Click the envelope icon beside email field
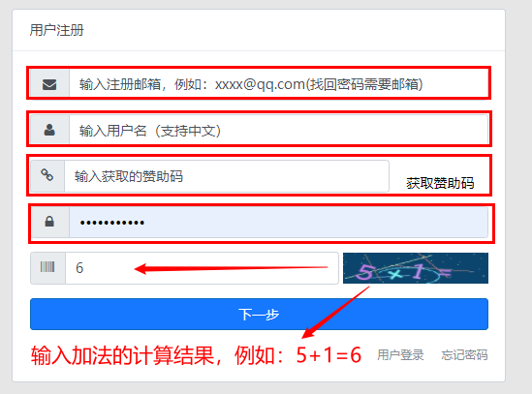The height and width of the screenshot is (394, 532). pos(49,84)
